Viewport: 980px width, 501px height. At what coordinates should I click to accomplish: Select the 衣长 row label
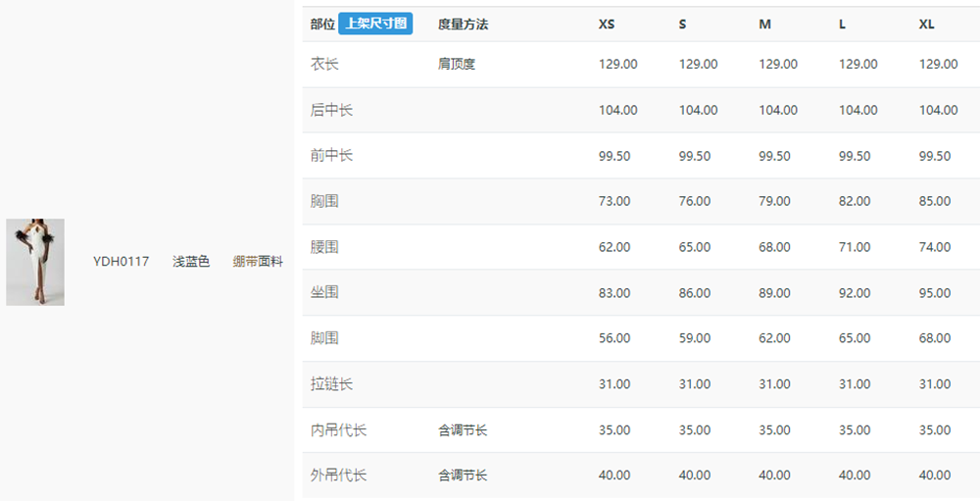point(324,64)
